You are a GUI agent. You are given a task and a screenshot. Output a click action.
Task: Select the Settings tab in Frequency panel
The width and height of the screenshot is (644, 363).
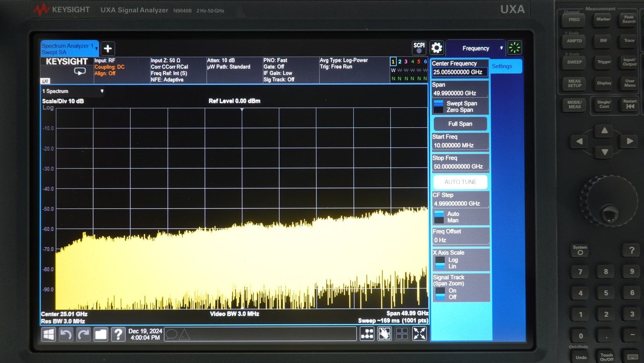(506, 66)
